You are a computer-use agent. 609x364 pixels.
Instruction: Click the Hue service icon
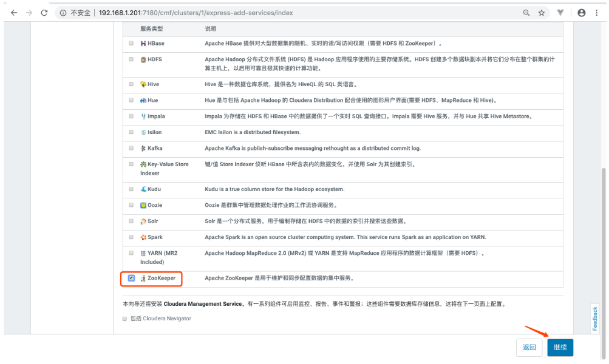[143, 100]
